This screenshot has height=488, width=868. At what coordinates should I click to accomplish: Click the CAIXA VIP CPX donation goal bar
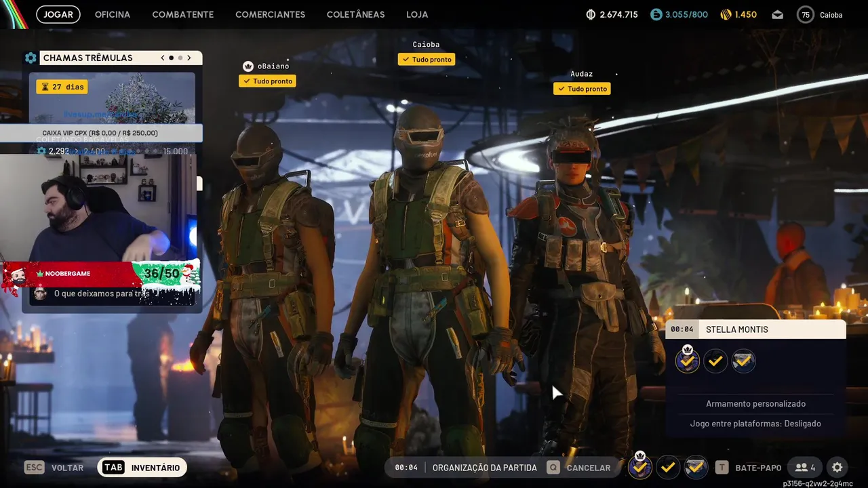coord(101,133)
